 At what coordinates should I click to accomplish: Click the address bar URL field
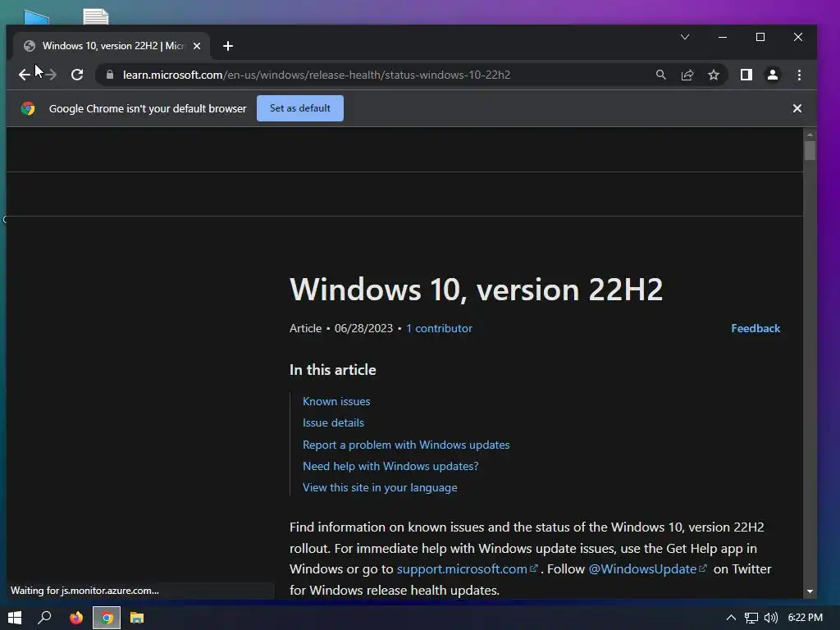(x=316, y=75)
